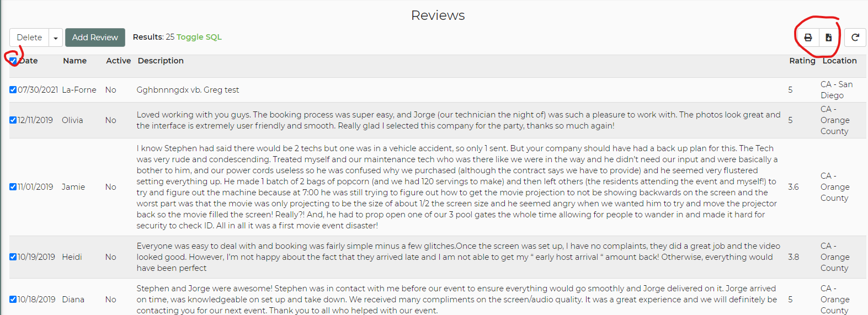
Task: Click the print icon button
Action: pyautogui.click(x=808, y=38)
